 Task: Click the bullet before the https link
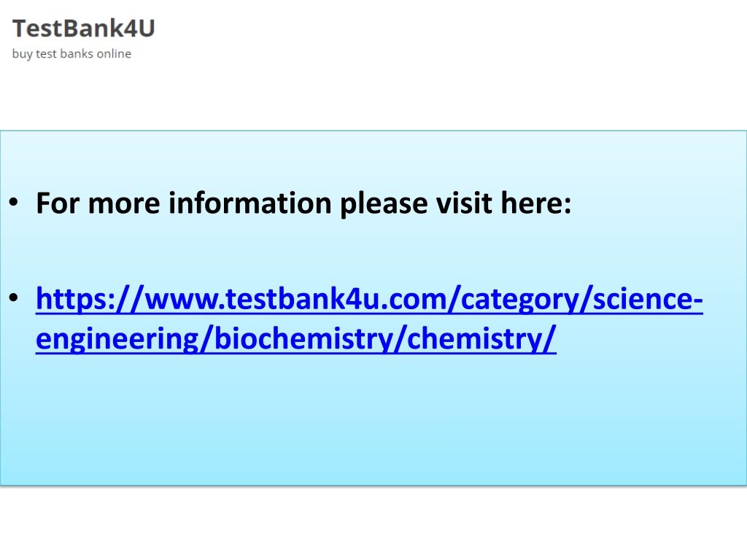coord(13,298)
